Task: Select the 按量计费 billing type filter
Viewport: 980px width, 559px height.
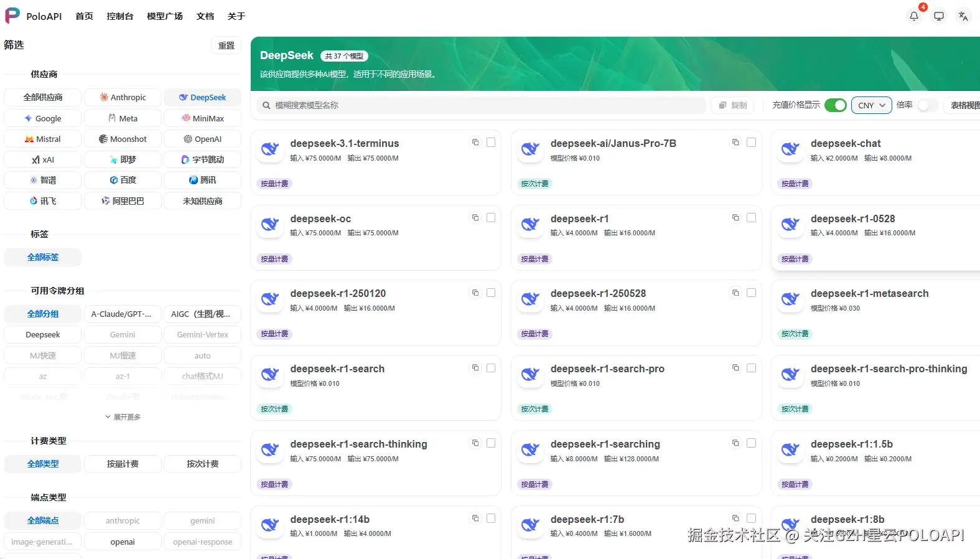Action: (x=123, y=464)
